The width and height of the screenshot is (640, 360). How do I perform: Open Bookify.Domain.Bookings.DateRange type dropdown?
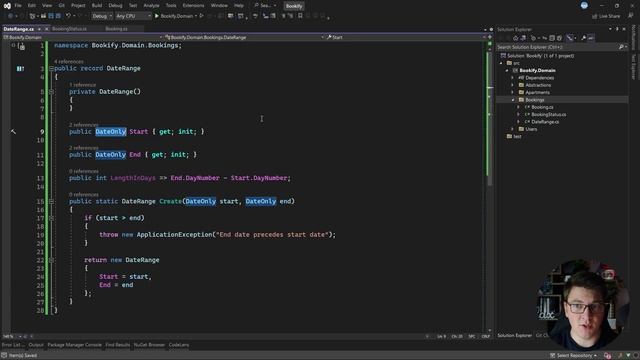244,37
